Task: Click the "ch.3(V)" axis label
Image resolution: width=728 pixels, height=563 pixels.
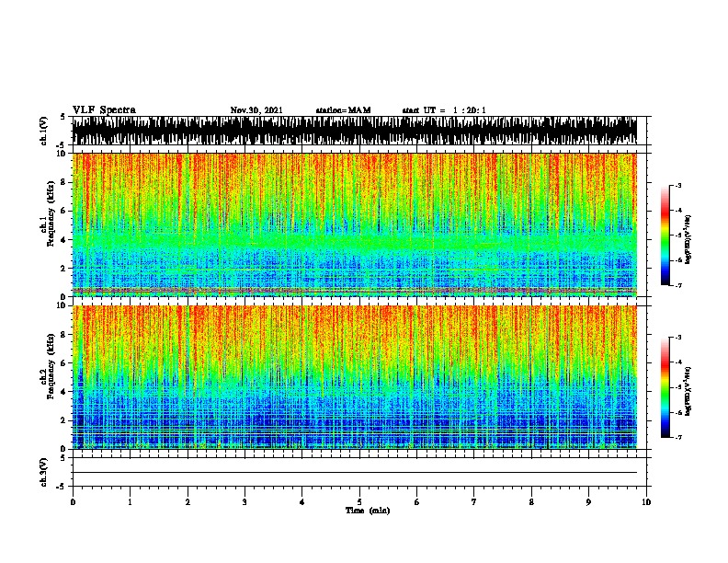Action: (44, 472)
